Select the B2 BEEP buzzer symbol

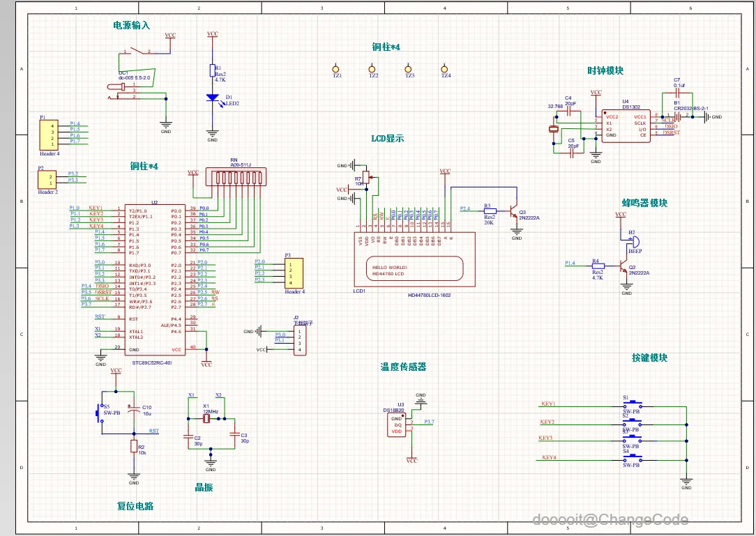pyautogui.click(x=634, y=241)
